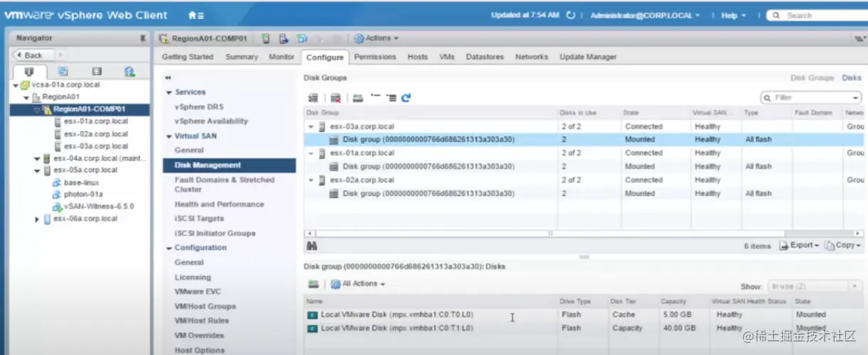Click the icon of Local VMware Disk C0:T0:L0
868x355 pixels.
pyautogui.click(x=312, y=315)
